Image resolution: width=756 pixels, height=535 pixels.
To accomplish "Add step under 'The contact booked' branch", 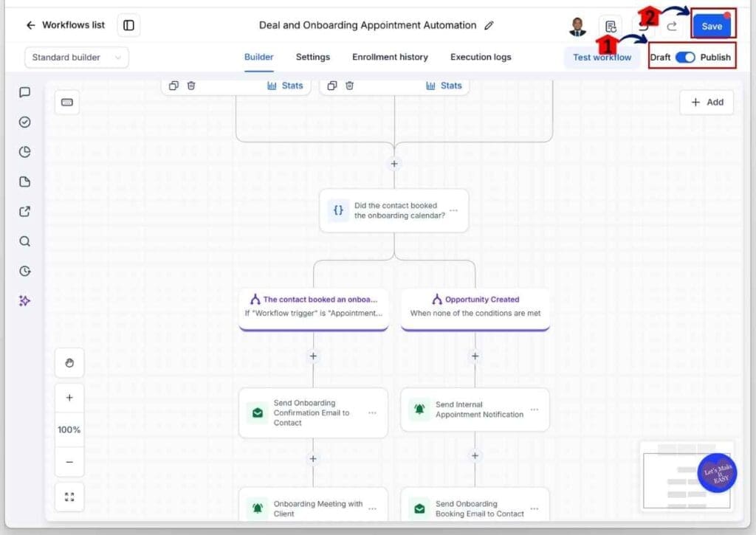I will click(x=313, y=356).
